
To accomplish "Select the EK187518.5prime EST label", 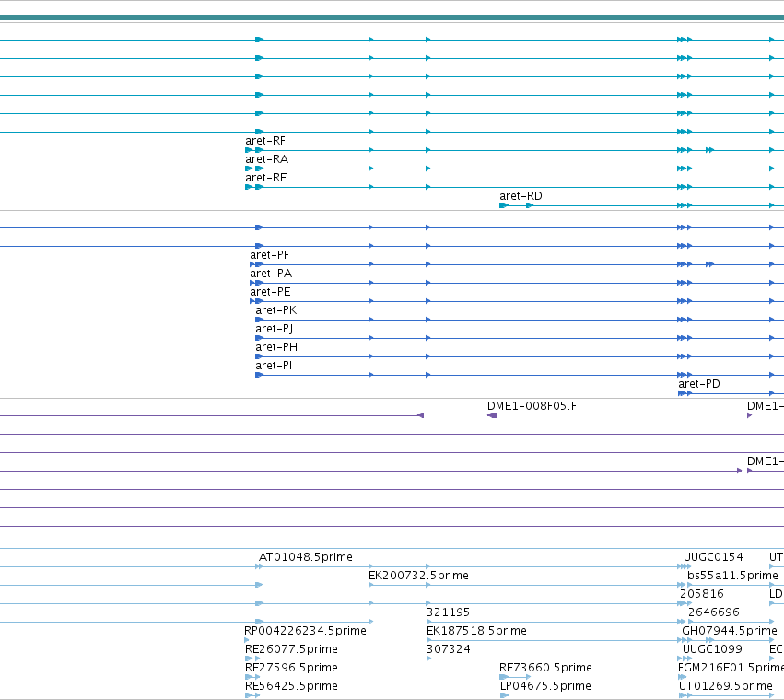I will 476,631.
